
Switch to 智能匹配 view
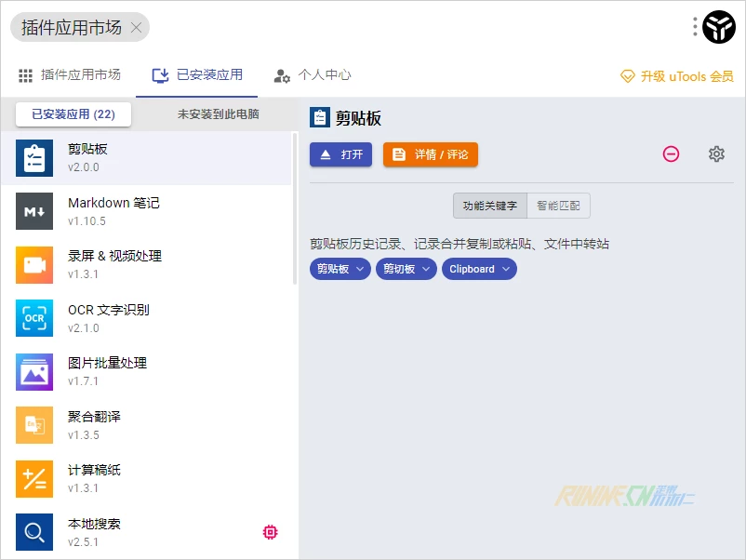(x=558, y=206)
